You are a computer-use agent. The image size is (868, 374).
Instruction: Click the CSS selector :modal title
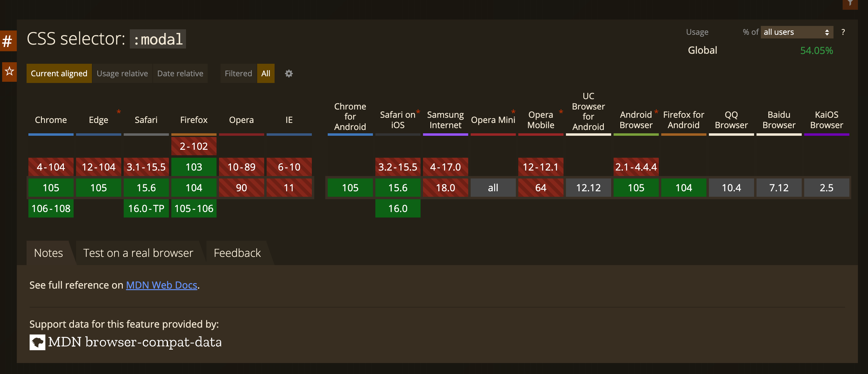(106, 39)
